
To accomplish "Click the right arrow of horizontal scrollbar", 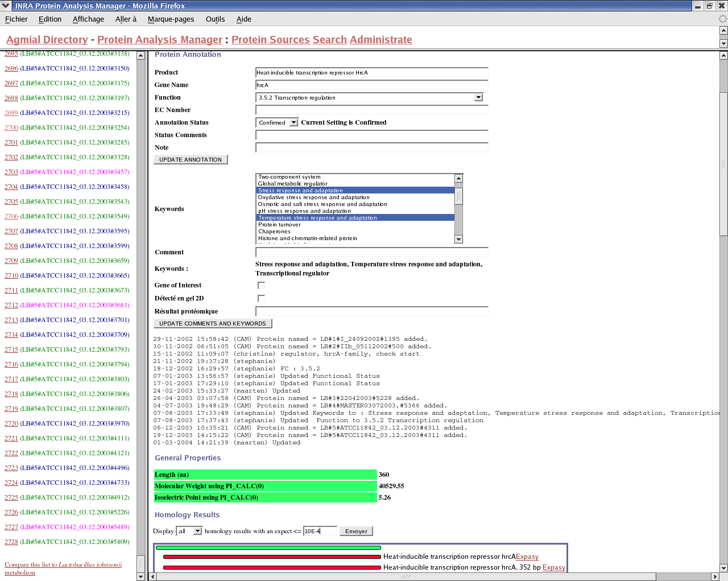I will tap(715, 576).
